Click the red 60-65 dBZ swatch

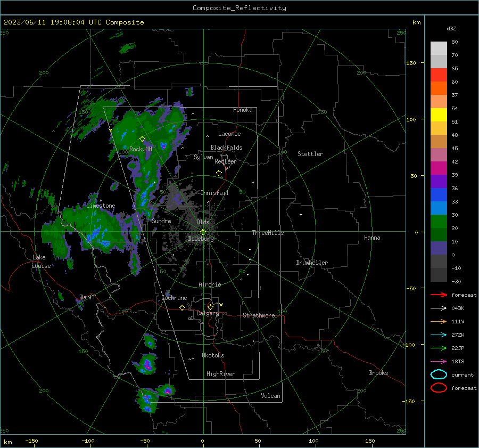439,75
